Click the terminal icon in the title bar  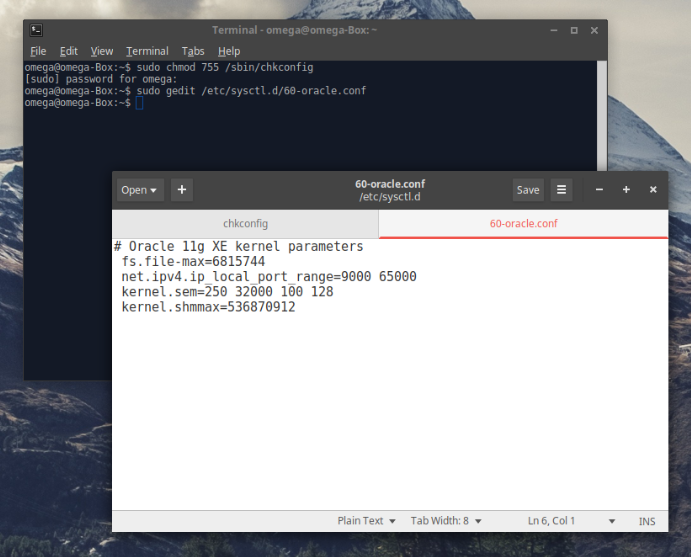point(36,30)
